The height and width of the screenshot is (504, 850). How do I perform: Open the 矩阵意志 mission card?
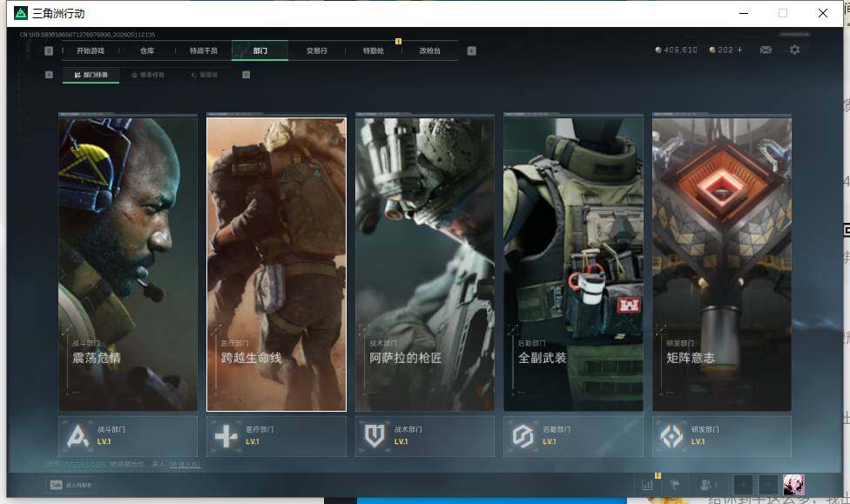721,264
